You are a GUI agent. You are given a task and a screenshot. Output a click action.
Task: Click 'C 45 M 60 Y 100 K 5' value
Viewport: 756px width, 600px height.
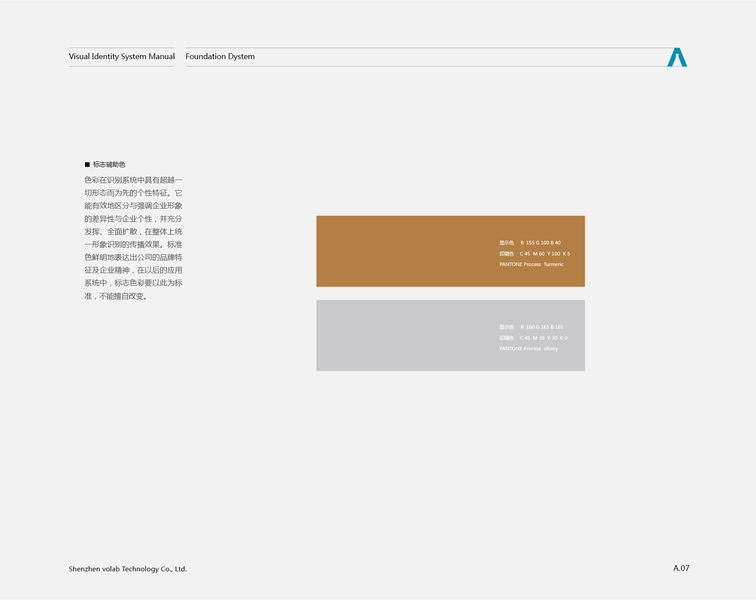545,254
